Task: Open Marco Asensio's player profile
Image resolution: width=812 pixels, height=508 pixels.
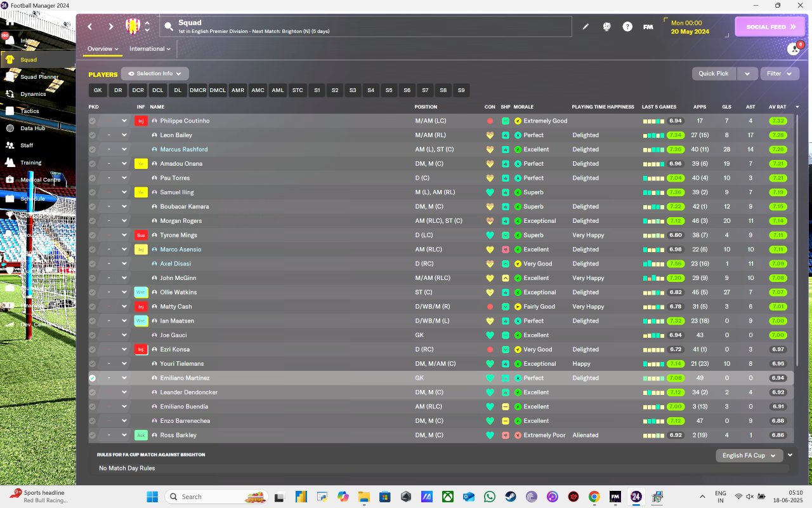Action: coord(180,250)
